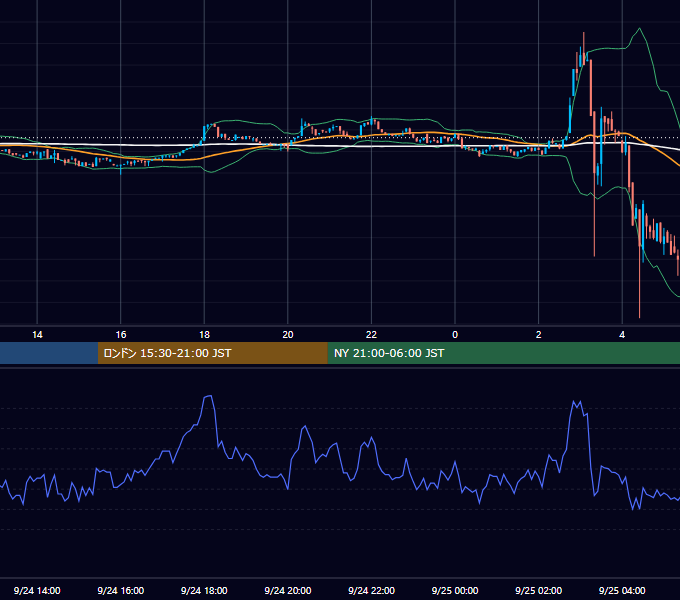Click the '9/24 22:00' indicator axis label
Image resolution: width=680 pixels, height=600 pixels.
pos(371,590)
